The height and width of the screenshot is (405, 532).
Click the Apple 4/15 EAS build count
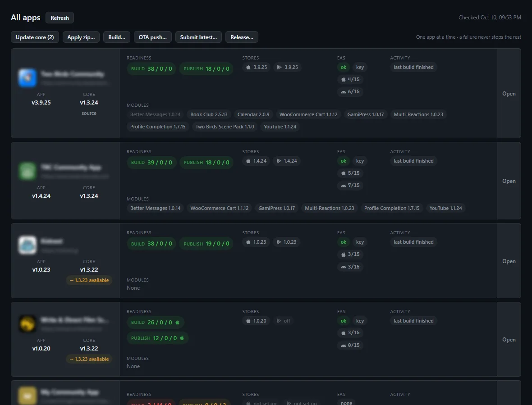click(350, 79)
